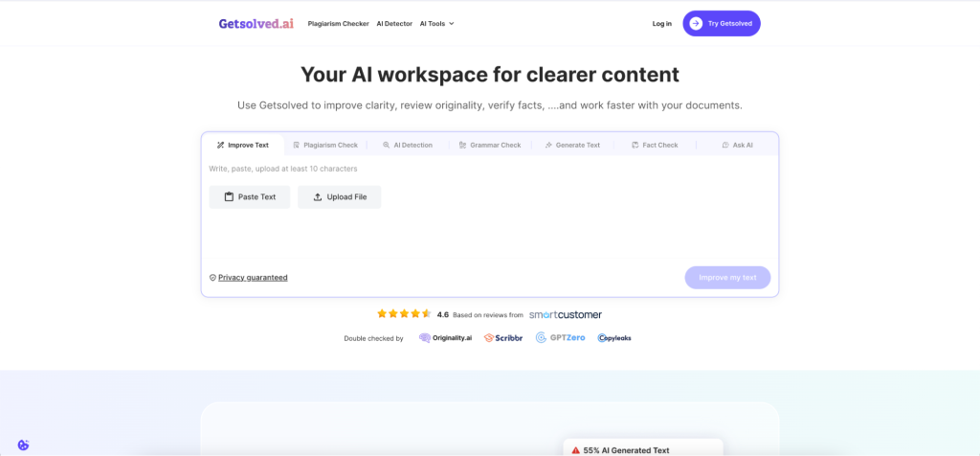The height and width of the screenshot is (456, 980).
Task: Open the Plagiarism Checker nav link
Action: pos(338,24)
